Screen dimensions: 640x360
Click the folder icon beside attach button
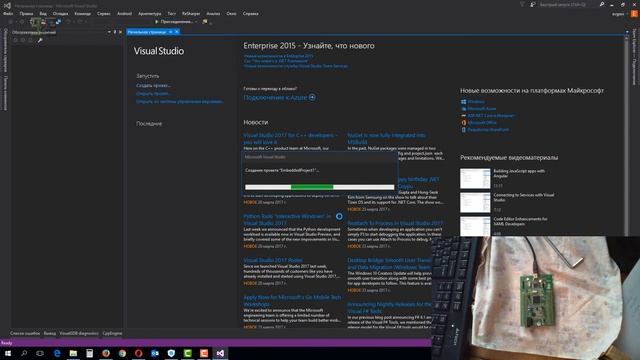pyautogui.click(x=205, y=22)
